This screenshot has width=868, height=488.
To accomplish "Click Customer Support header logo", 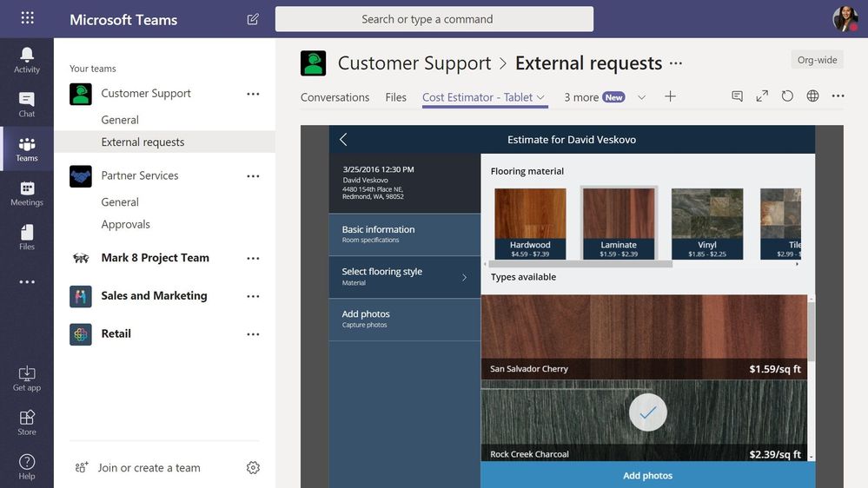I will click(314, 63).
